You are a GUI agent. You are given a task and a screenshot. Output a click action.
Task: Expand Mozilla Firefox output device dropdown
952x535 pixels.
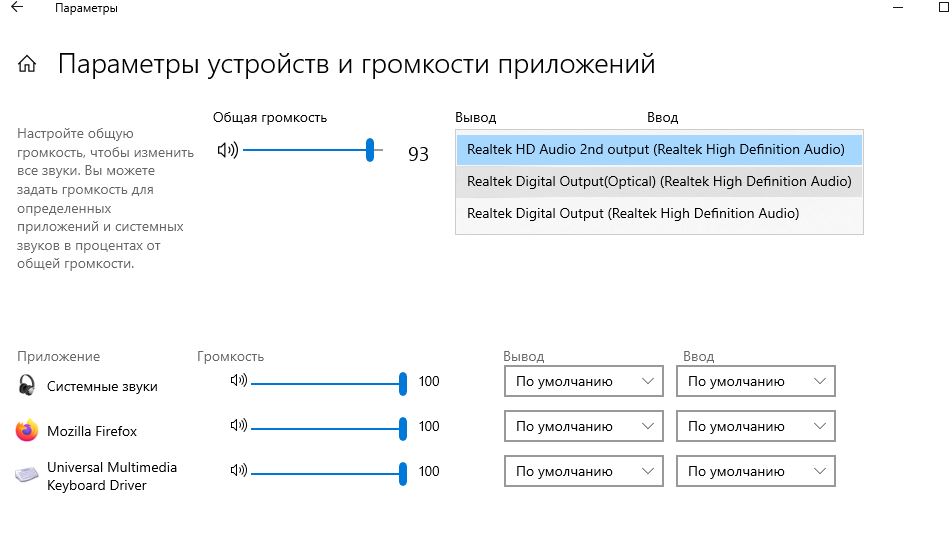(x=583, y=426)
